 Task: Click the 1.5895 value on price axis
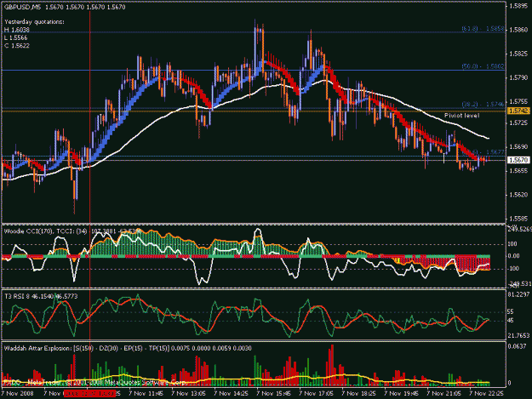pyautogui.click(x=518, y=6)
